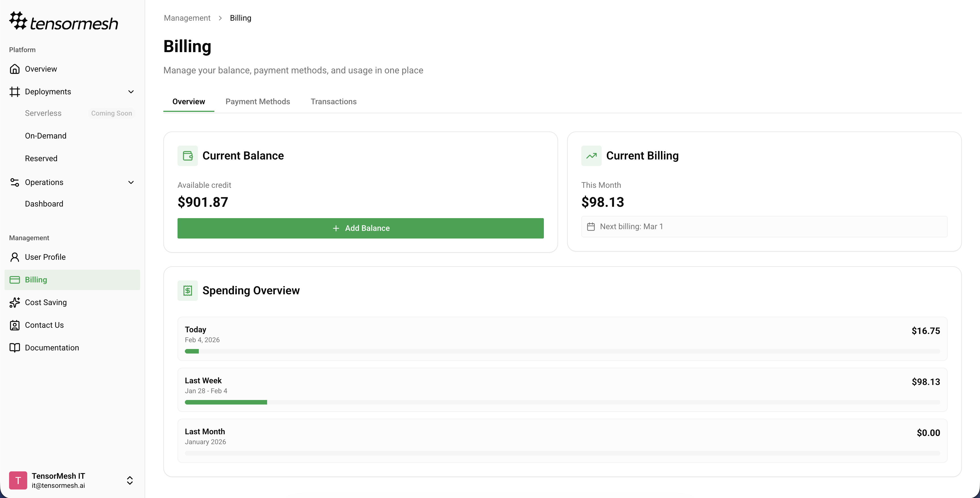
Task: Click the Current Balance wallet icon
Action: (187, 156)
